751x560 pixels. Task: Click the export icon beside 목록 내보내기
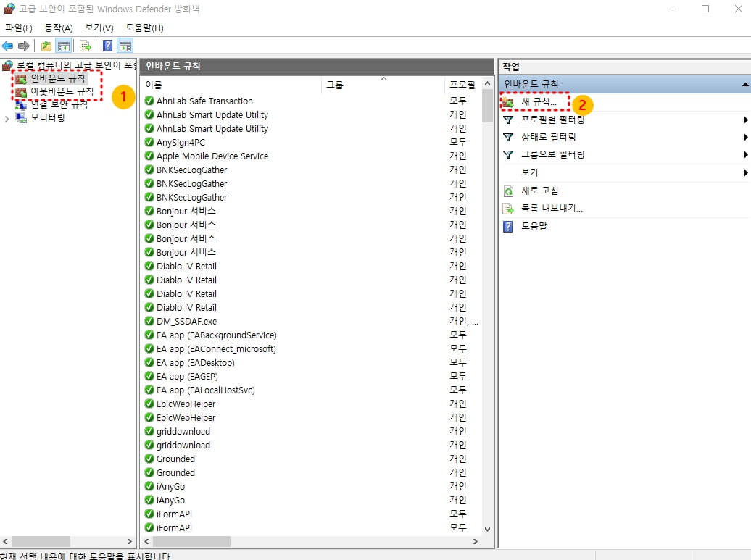click(x=508, y=209)
